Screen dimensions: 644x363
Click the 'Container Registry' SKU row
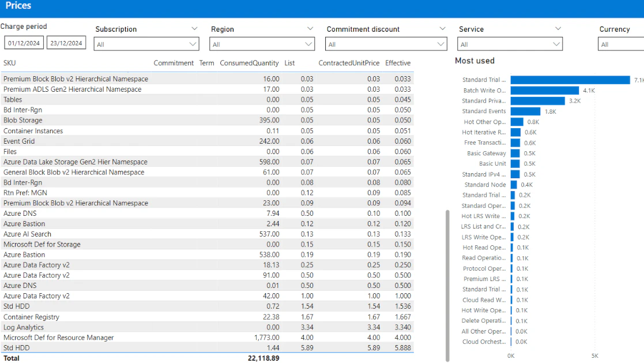point(207,317)
